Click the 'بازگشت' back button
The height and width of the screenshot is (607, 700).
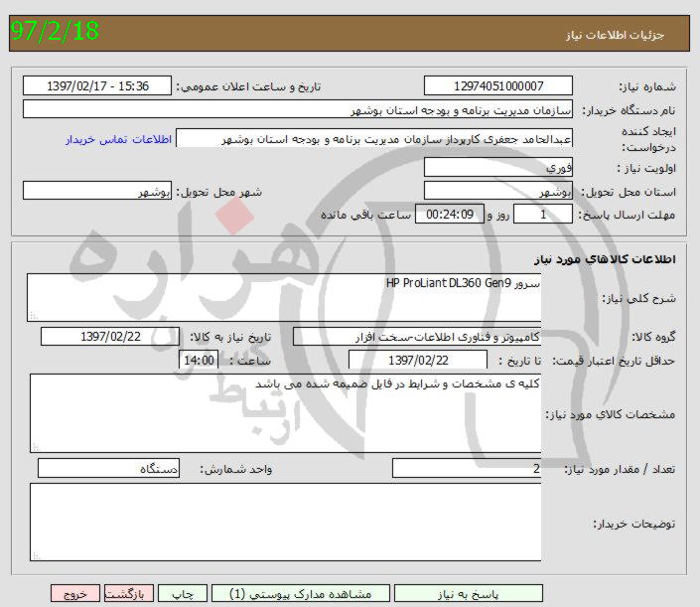click(129, 594)
